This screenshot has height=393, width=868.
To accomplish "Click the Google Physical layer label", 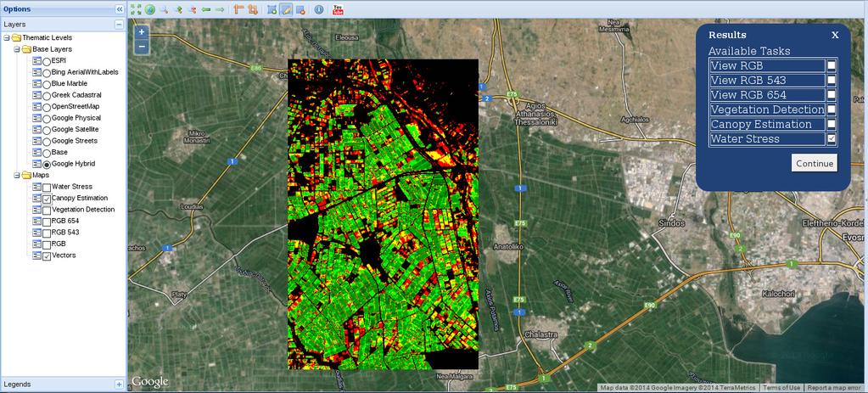I will 76,118.
